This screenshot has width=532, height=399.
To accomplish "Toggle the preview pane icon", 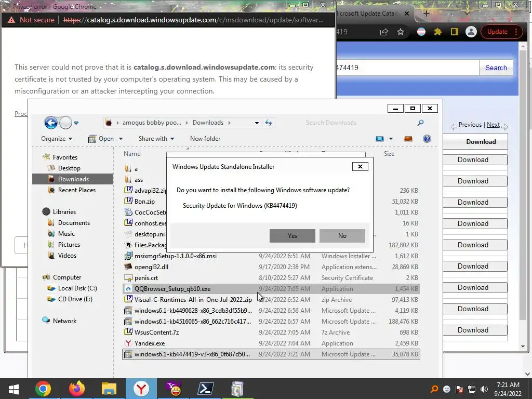I will click(408, 139).
